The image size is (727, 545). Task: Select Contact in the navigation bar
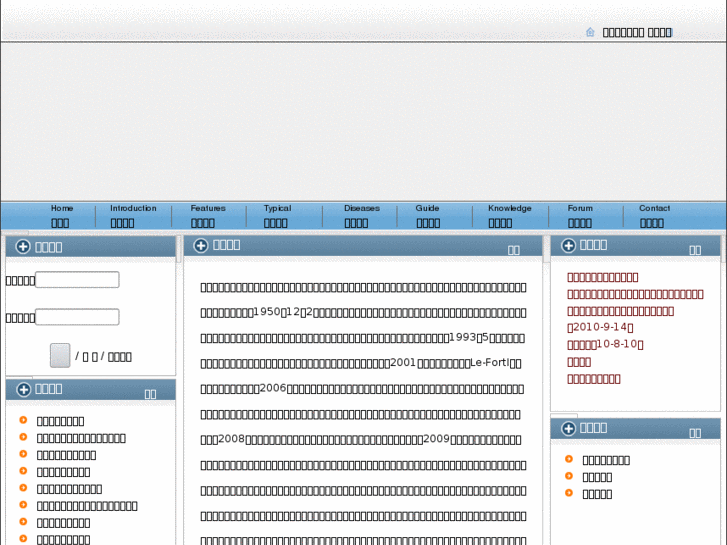[x=654, y=216]
